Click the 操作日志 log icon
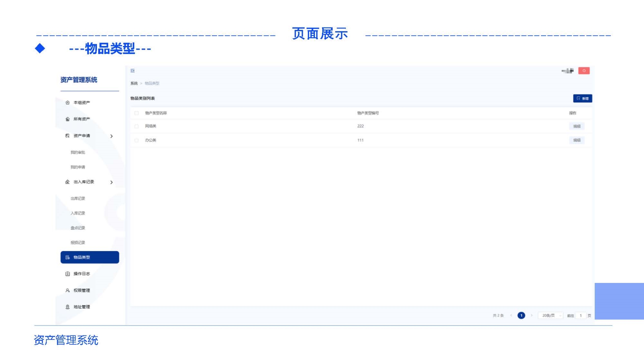This screenshot has width=644, height=362. [x=67, y=274]
